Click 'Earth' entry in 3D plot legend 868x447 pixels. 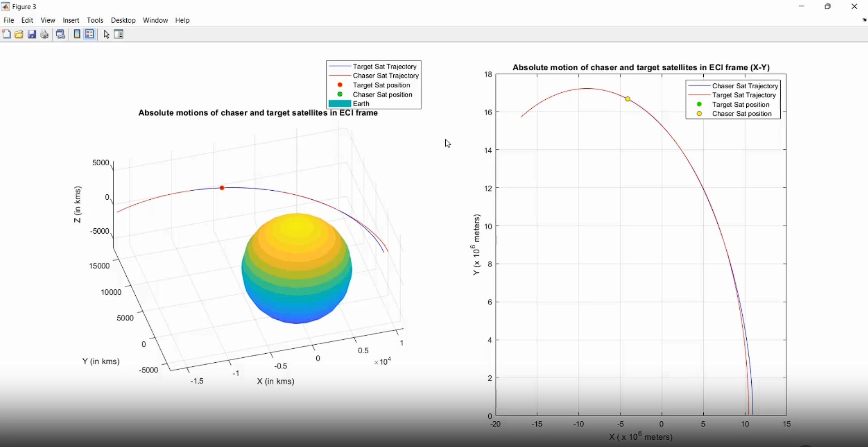coord(362,104)
